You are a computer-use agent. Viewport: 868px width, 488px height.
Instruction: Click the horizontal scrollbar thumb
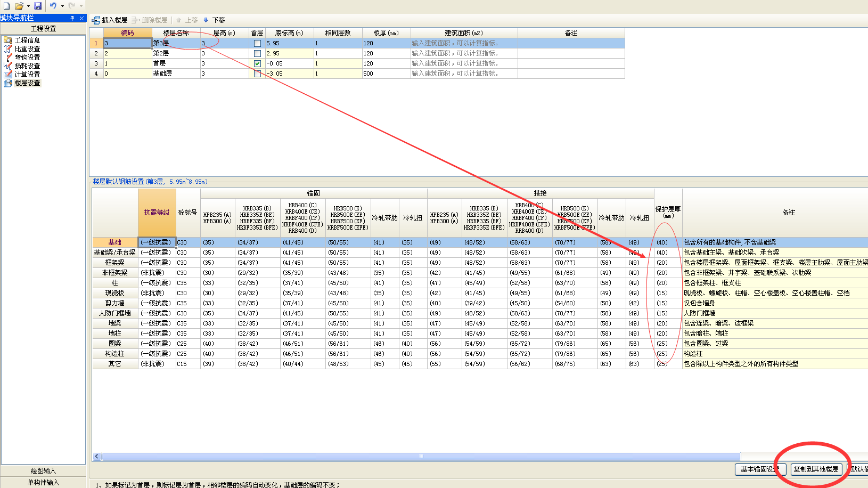click(421, 457)
